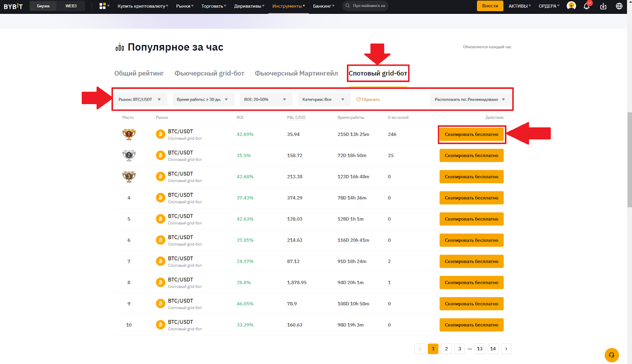Go to page 14 of the list
Screen dimensions: 632x364
coord(493,349)
